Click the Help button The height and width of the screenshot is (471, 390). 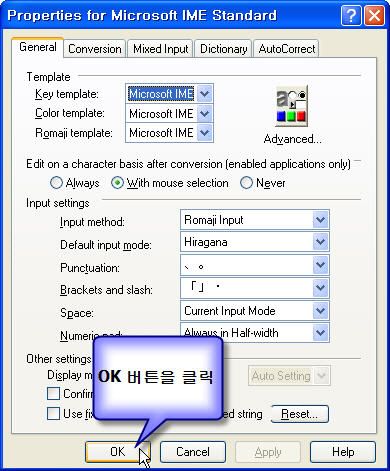pyautogui.click(x=343, y=452)
